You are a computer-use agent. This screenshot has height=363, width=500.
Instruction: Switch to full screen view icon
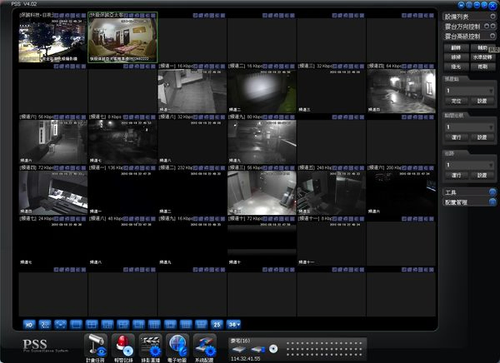[60, 324]
